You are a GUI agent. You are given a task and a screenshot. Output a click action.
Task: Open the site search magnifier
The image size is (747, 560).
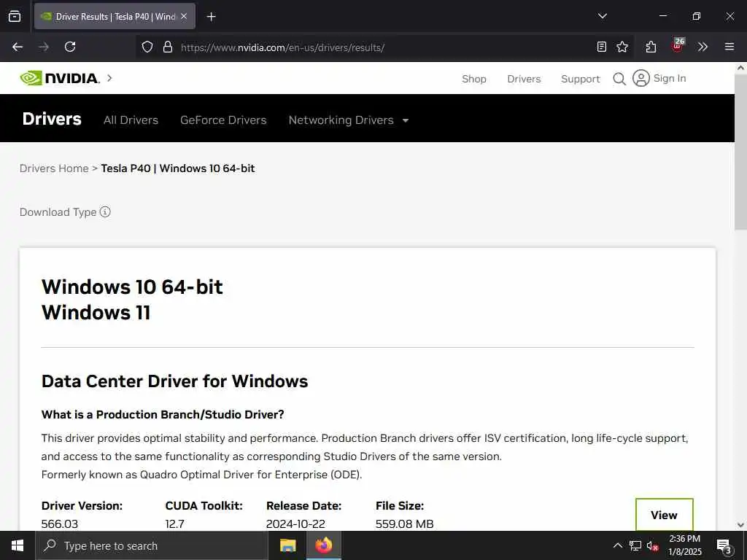click(x=619, y=79)
